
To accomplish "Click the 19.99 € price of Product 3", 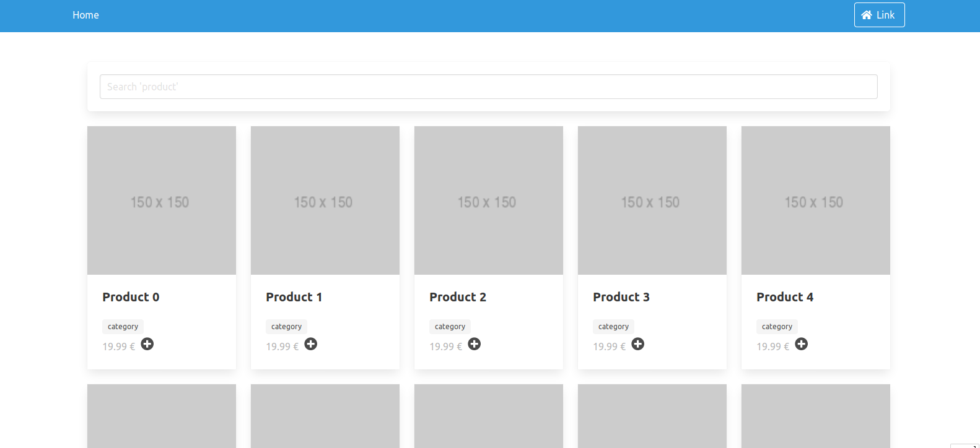I will [610, 347].
